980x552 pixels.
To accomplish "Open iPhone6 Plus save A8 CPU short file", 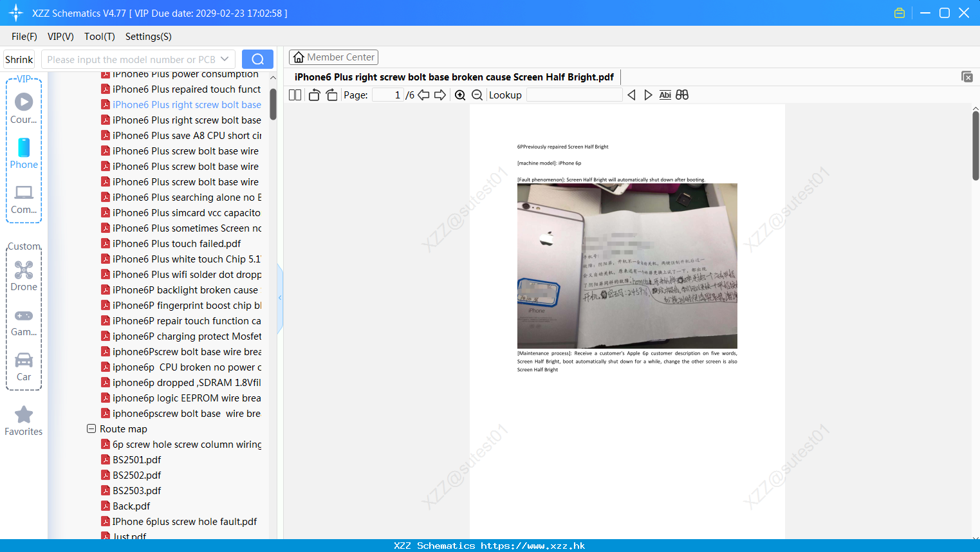I will click(181, 136).
